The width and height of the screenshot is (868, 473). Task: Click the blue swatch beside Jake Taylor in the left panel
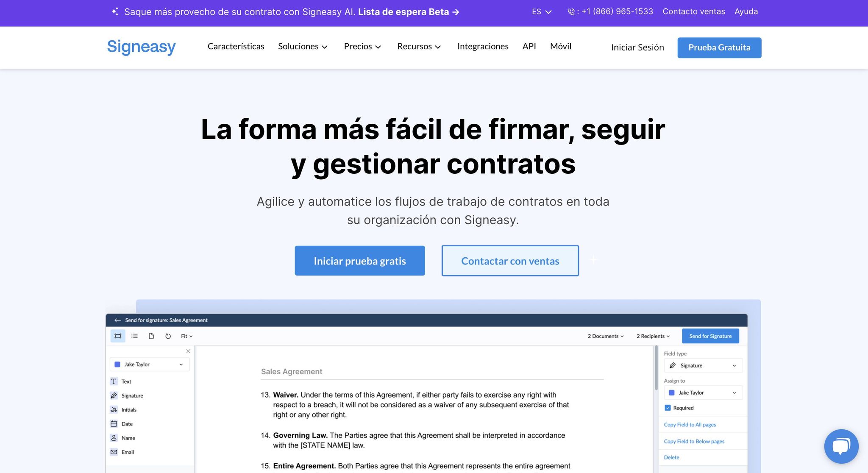click(117, 364)
